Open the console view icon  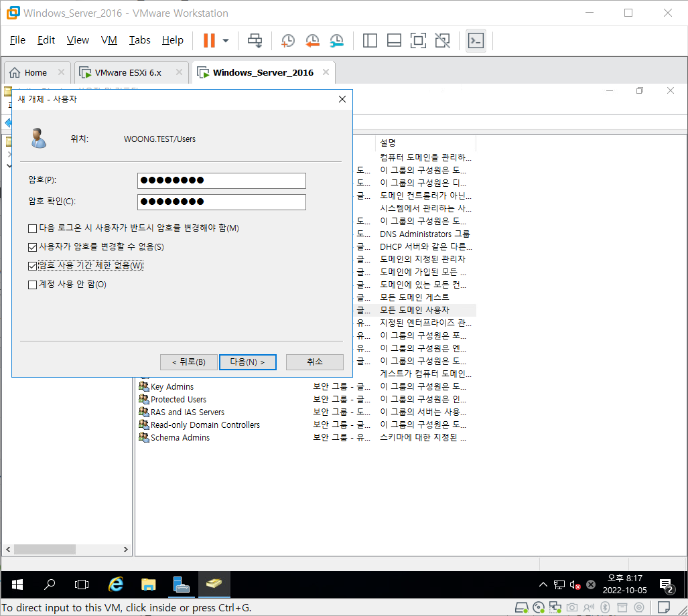pos(476,40)
